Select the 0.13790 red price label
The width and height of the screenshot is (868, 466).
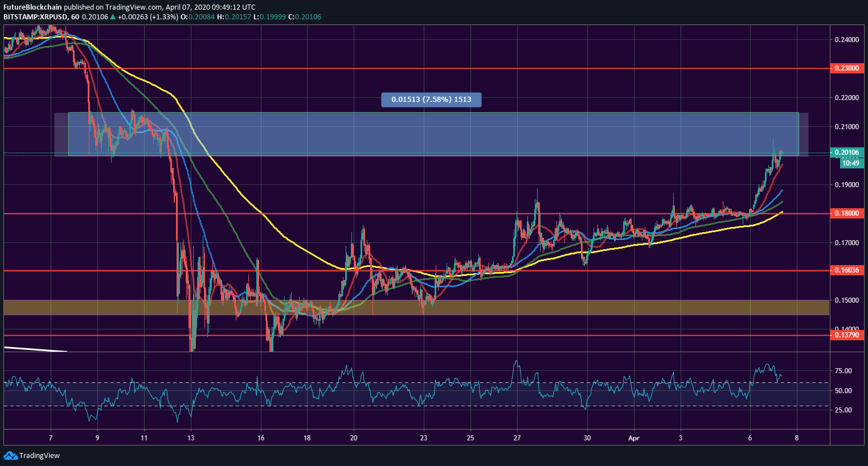pos(847,335)
